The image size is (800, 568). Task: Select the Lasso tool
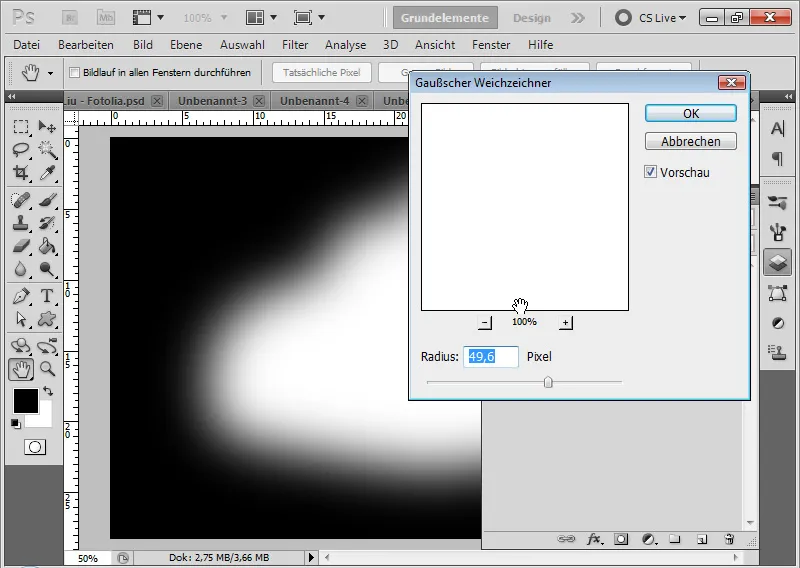(21, 150)
